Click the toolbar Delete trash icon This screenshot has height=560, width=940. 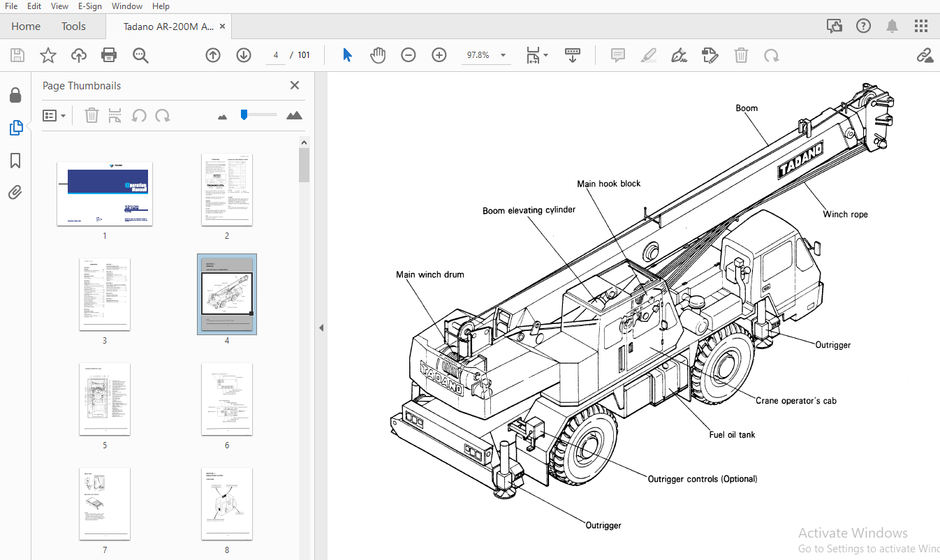(x=742, y=55)
